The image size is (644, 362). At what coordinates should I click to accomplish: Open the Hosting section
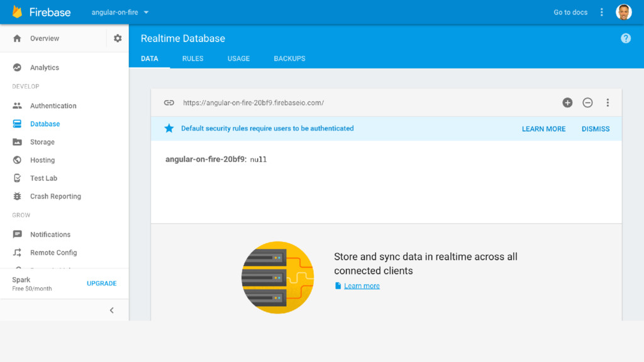coord(42,160)
